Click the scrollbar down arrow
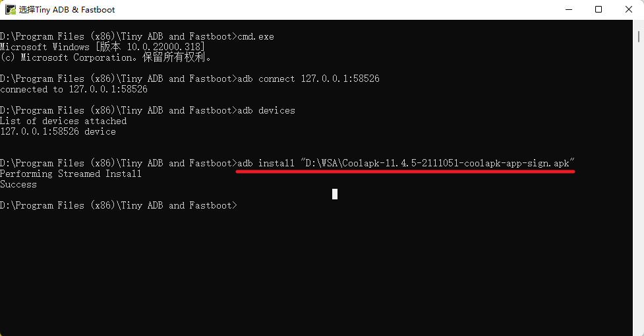 (x=639, y=330)
